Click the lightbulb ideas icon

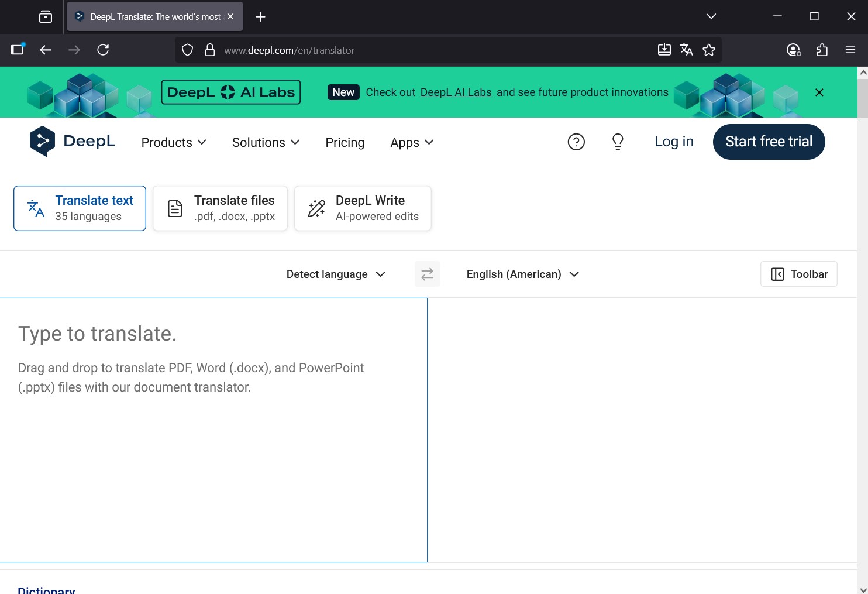pos(618,142)
